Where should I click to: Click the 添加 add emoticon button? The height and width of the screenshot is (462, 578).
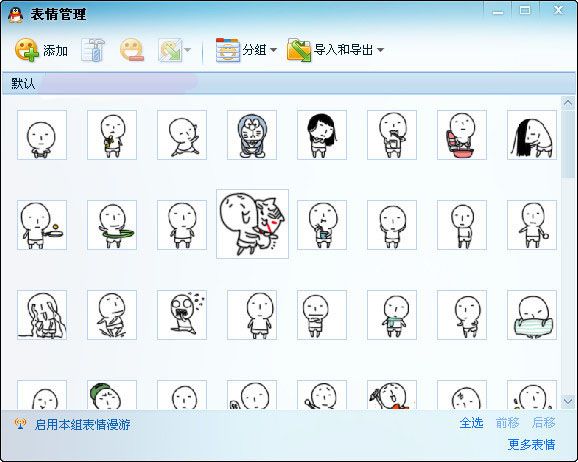[x=41, y=50]
